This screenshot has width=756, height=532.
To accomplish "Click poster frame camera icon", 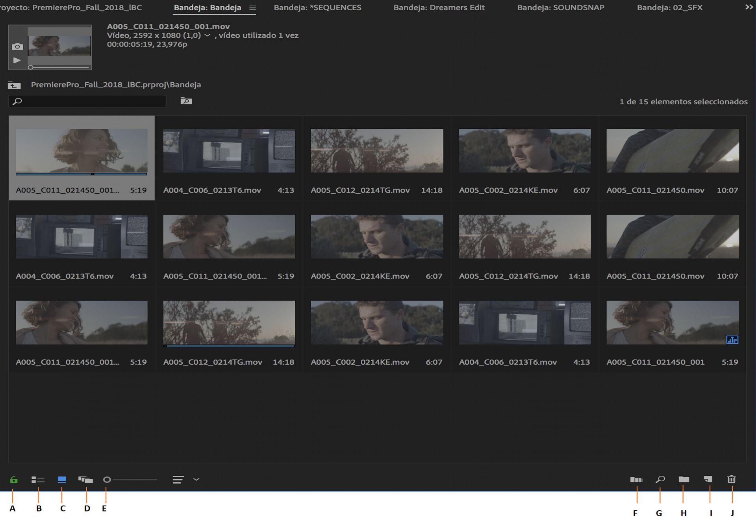I will click(17, 46).
